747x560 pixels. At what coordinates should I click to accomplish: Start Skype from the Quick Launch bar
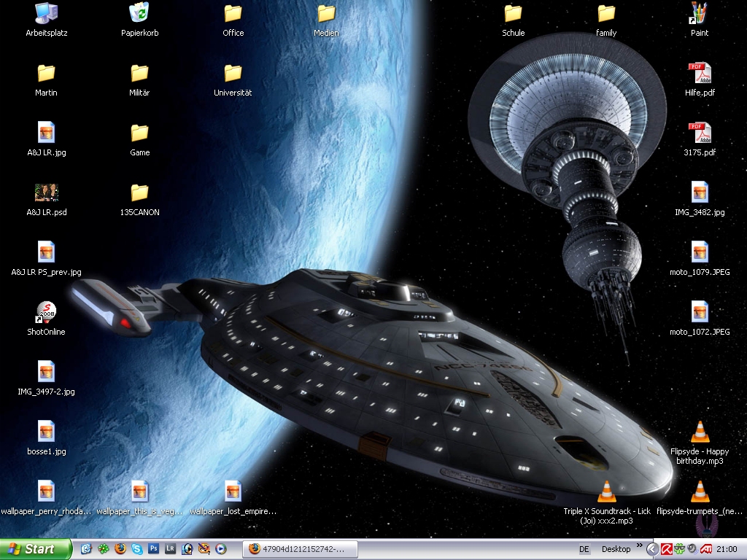point(137,549)
